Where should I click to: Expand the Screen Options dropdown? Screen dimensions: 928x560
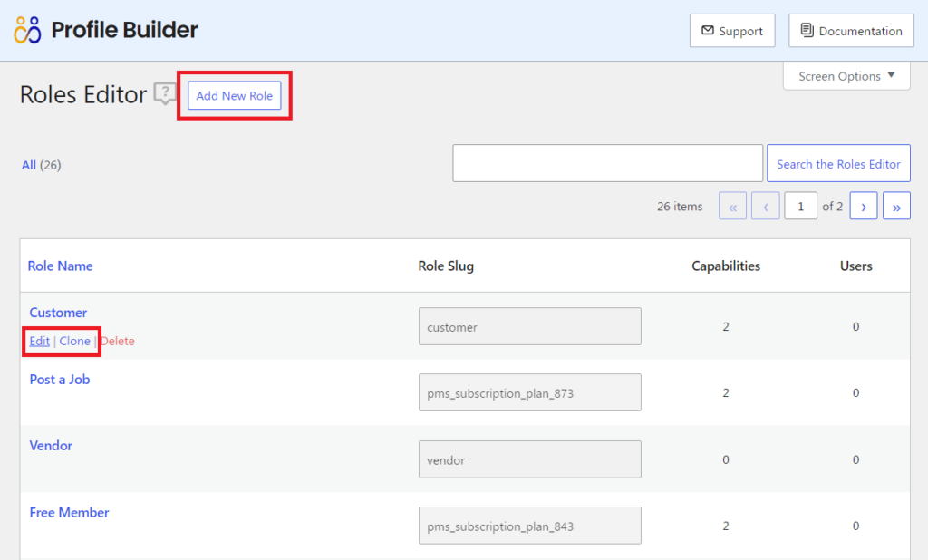pos(846,76)
